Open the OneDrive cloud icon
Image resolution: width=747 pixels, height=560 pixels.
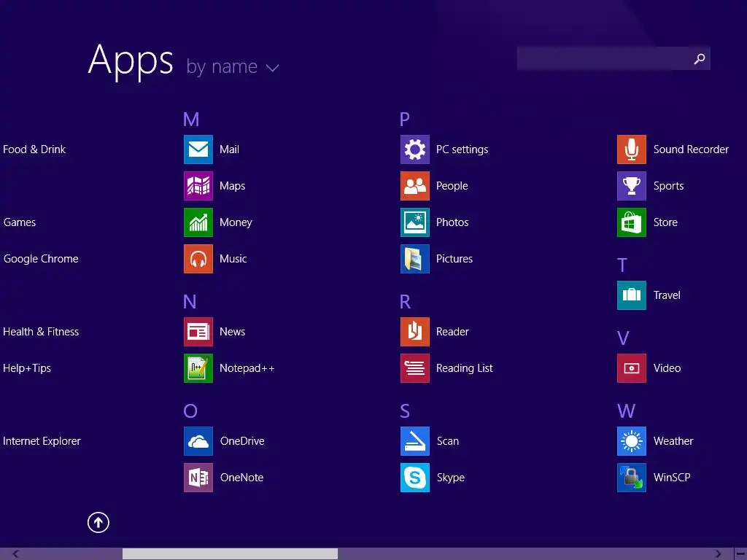[x=198, y=441]
